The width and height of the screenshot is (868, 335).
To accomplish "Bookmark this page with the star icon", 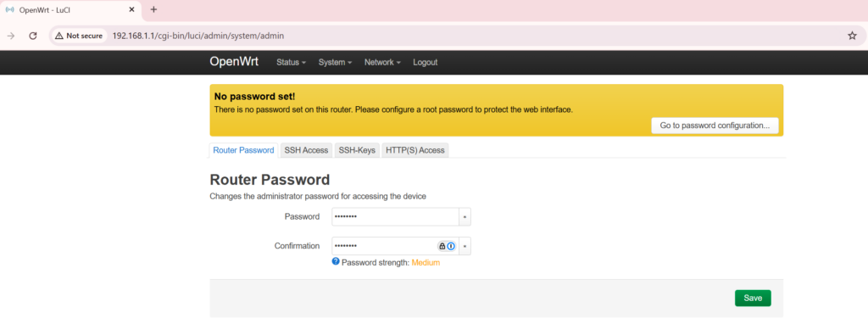I will pos(852,36).
